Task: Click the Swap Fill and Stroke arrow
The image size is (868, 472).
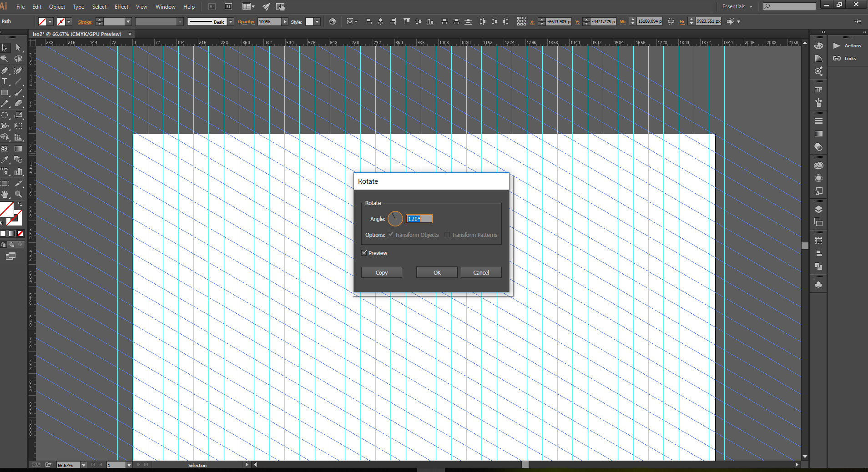Action: tap(20, 205)
